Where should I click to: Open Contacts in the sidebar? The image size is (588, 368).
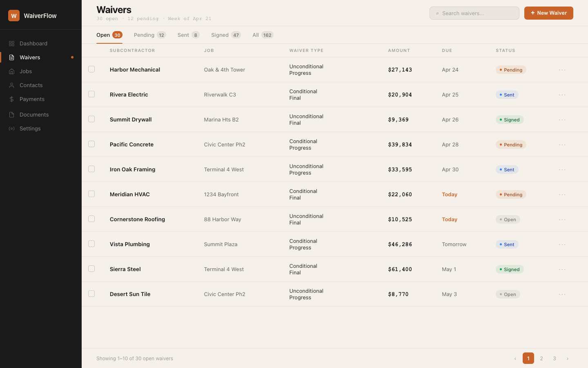tap(41, 85)
